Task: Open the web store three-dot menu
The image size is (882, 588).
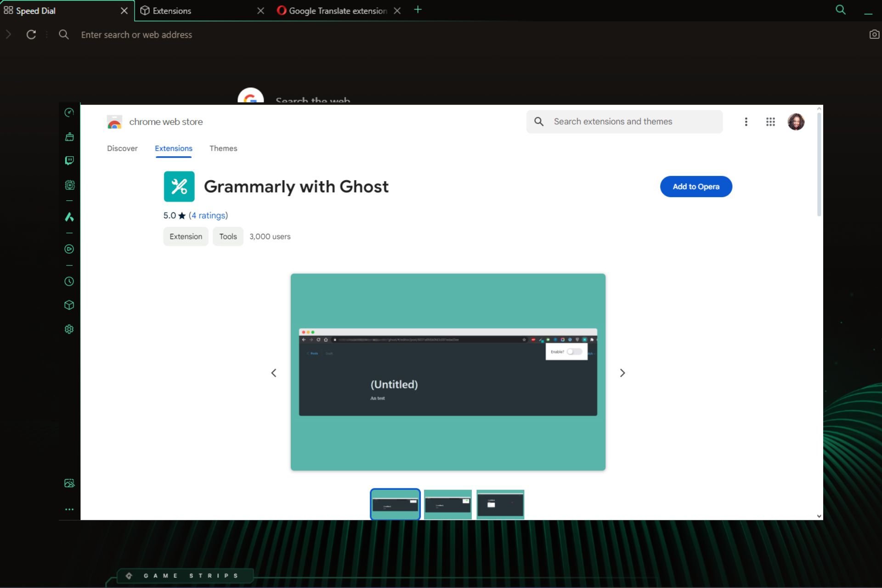Action: tap(746, 122)
